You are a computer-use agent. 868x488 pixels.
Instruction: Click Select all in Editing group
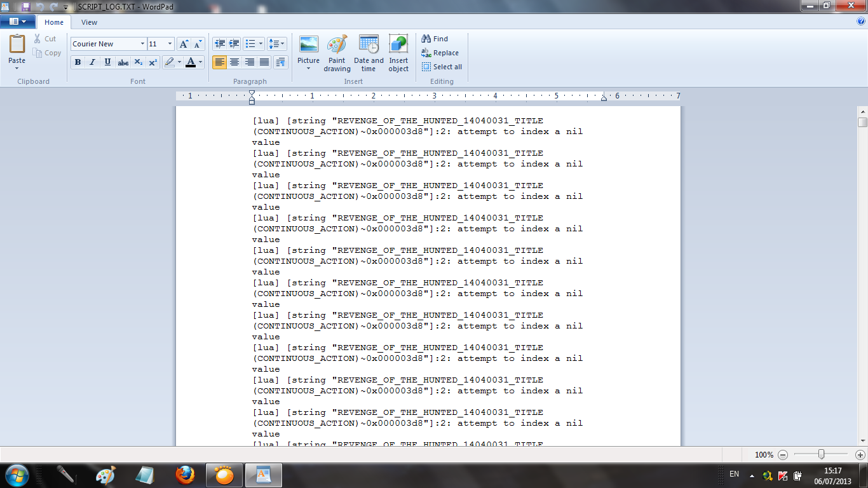point(442,67)
